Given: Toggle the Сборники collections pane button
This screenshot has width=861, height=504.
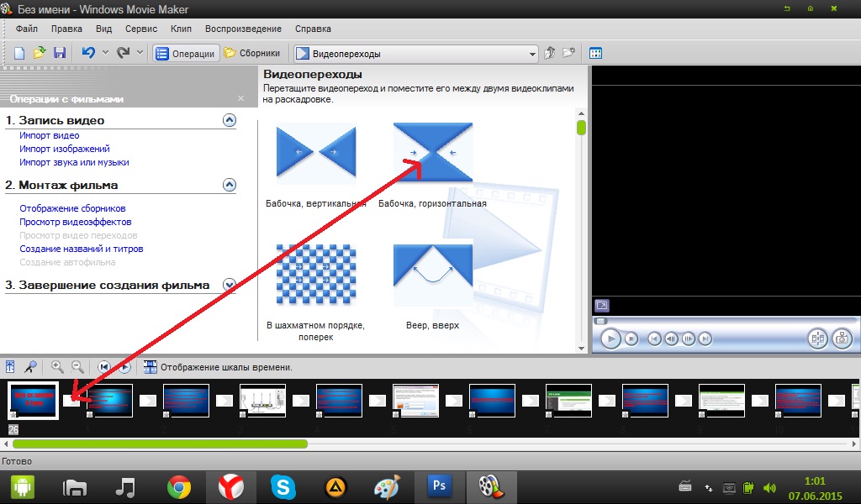Looking at the screenshot, I should [x=252, y=53].
